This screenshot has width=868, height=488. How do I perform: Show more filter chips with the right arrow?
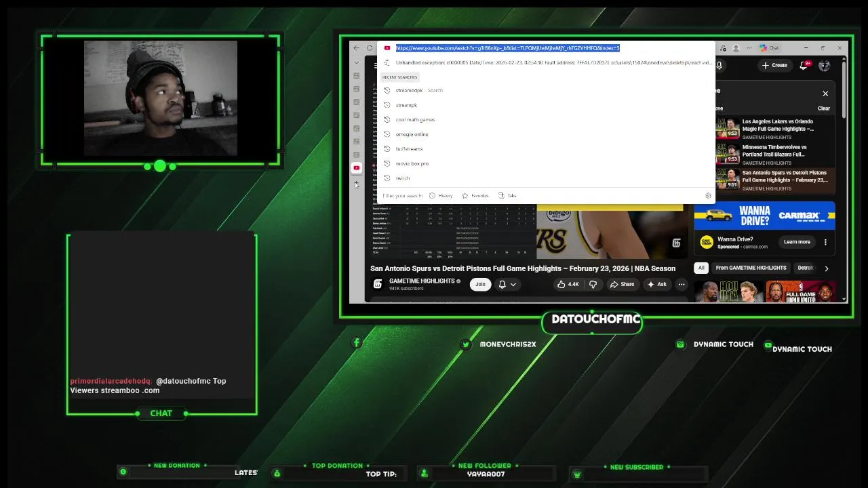point(826,268)
